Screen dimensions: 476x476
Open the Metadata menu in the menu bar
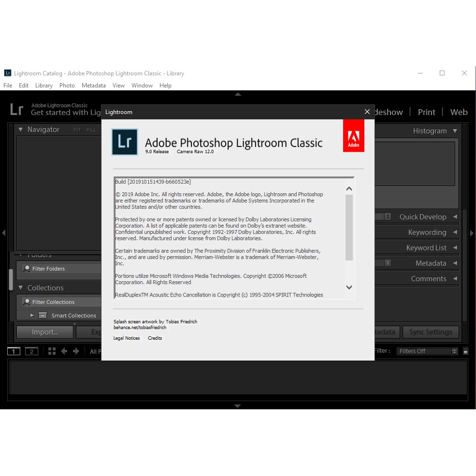click(x=94, y=86)
